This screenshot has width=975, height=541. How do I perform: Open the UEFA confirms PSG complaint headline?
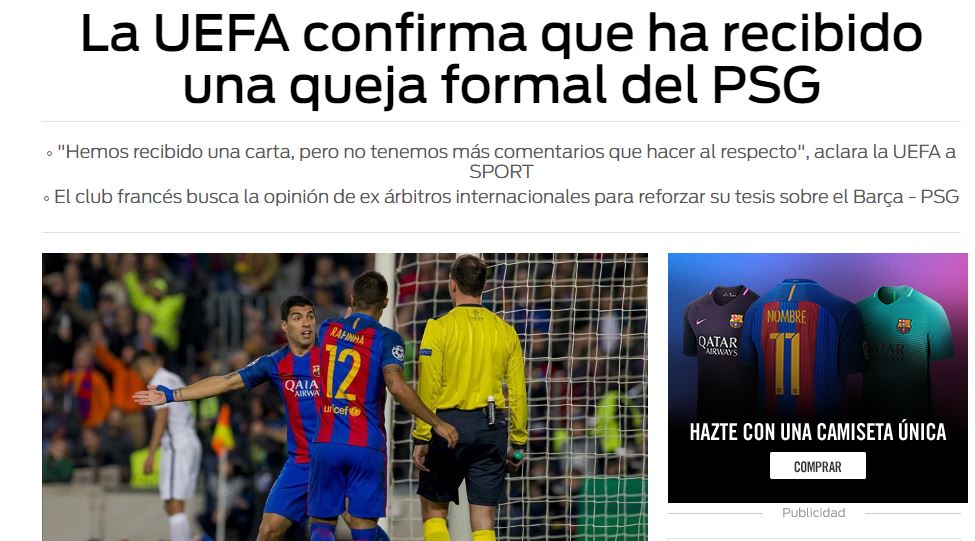pos(501,58)
